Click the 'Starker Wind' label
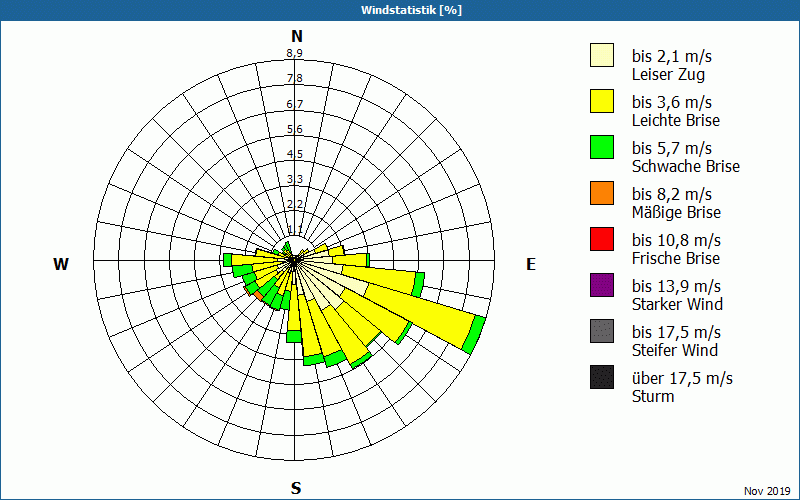800x500 pixels. click(677, 304)
